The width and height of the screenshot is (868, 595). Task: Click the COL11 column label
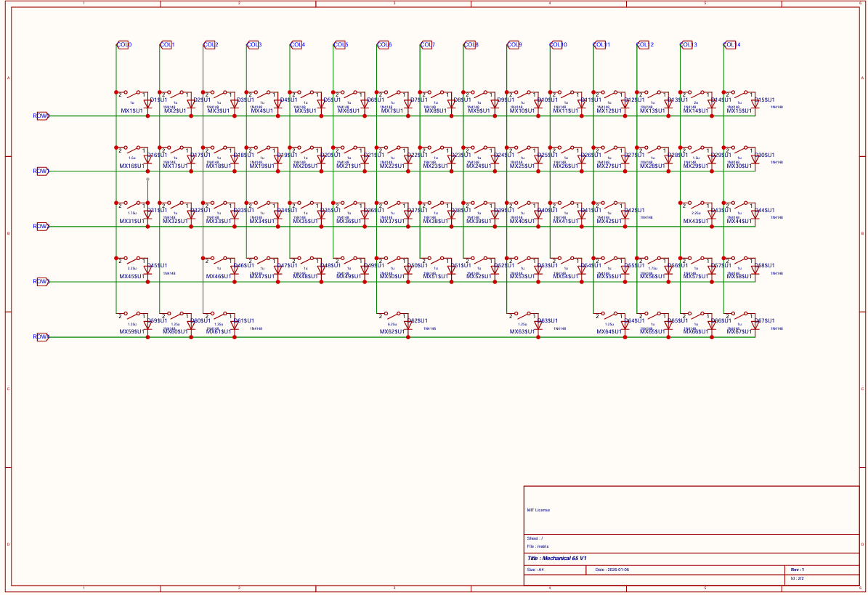[601, 45]
